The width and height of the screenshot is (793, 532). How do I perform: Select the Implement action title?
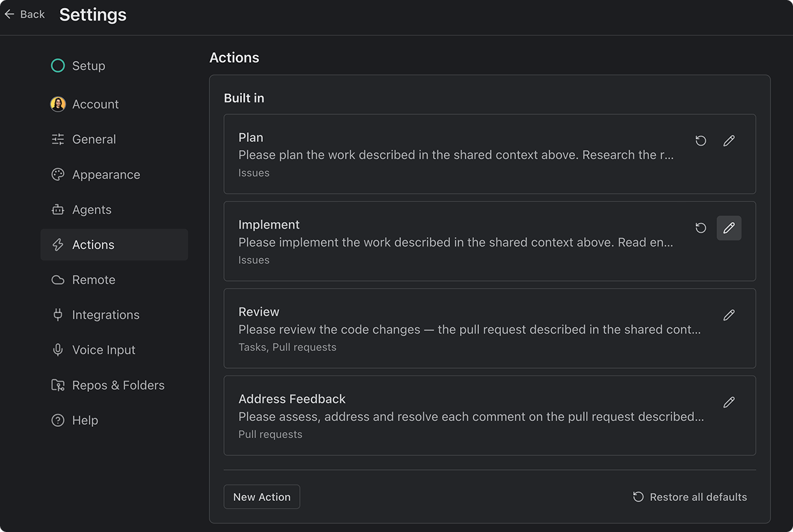click(x=269, y=225)
